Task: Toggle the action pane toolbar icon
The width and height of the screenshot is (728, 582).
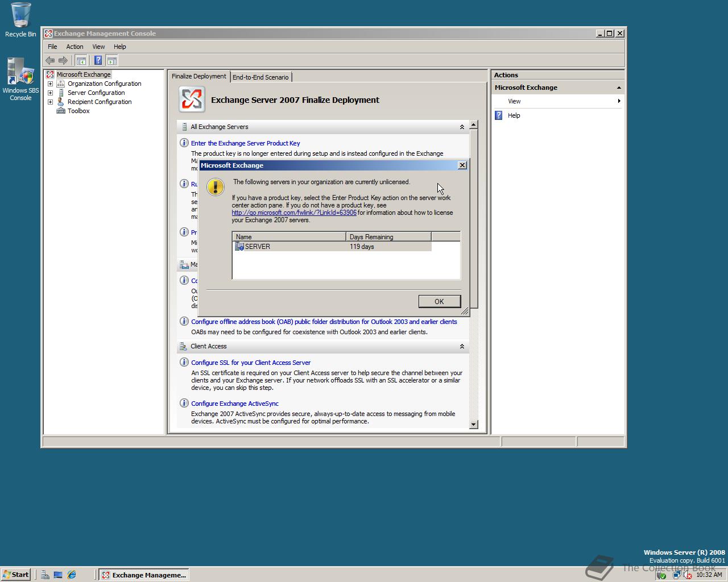Action: tap(112, 60)
